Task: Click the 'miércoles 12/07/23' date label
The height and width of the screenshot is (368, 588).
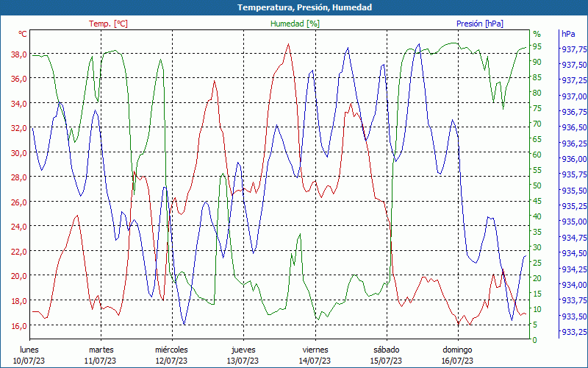Action: pos(172,355)
